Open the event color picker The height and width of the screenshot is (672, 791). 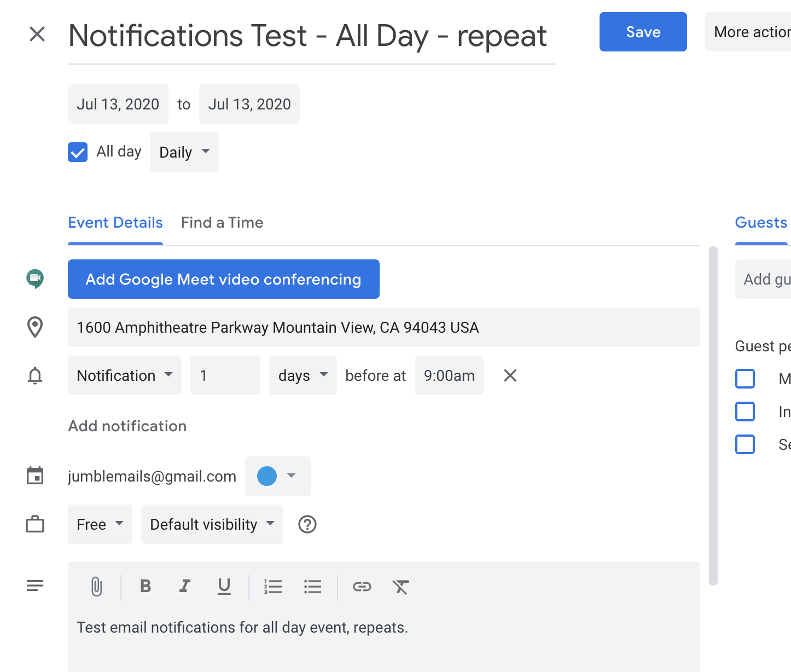point(277,476)
